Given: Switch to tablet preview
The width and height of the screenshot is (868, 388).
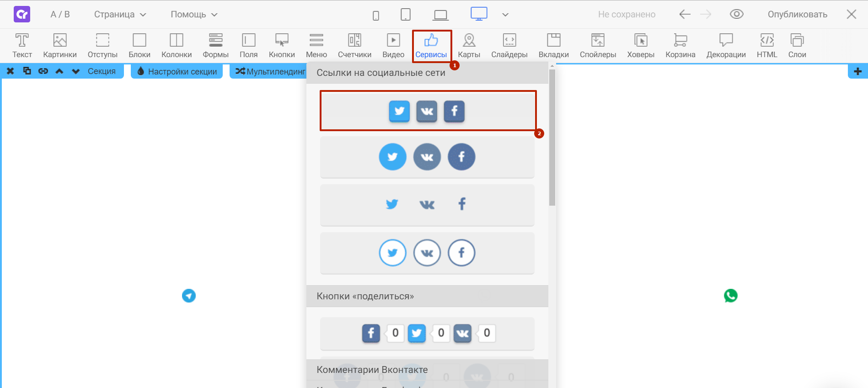Looking at the screenshot, I should pyautogui.click(x=405, y=15).
